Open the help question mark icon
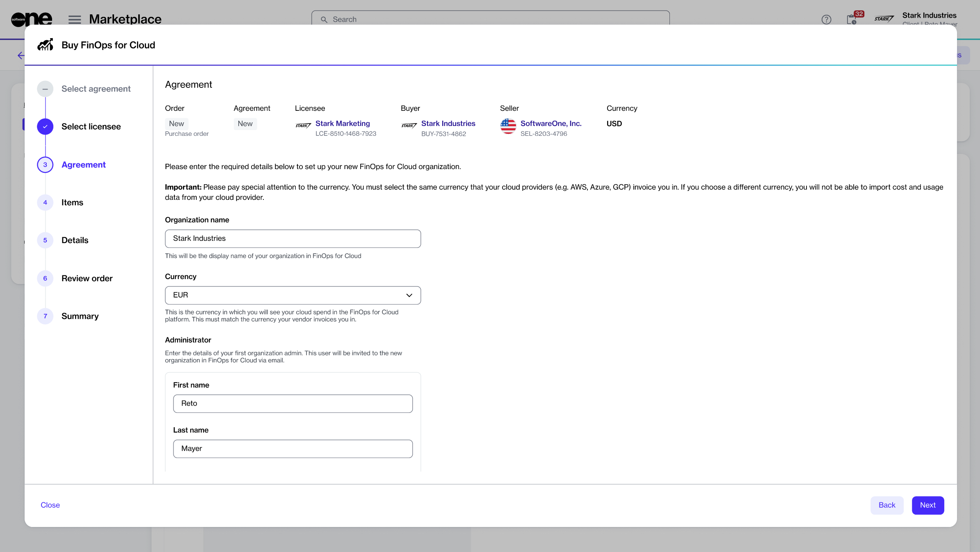980x552 pixels. pos(826,19)
